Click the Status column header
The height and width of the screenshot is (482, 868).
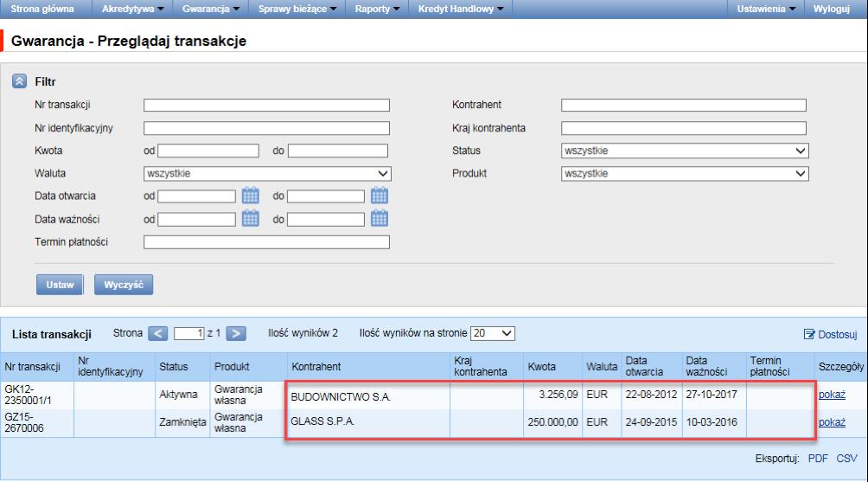173,367
